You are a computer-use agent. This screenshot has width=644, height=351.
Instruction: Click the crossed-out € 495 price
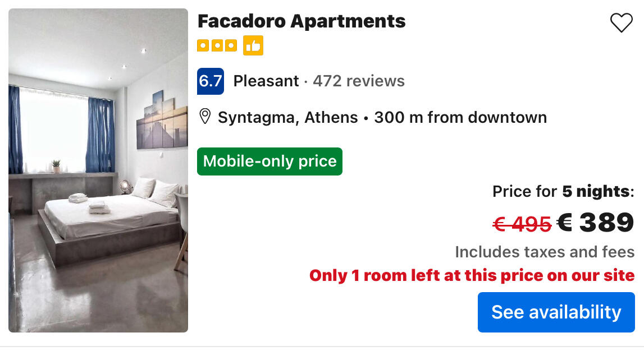[522, 224]
